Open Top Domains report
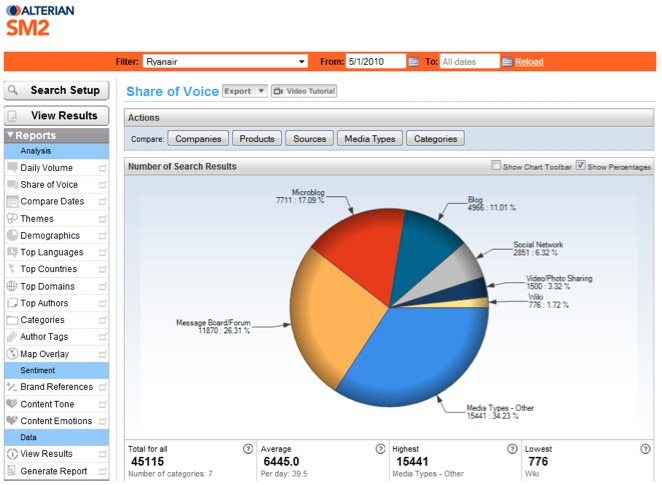The height and width of the screenshot is (485, 662). [47, 286]
